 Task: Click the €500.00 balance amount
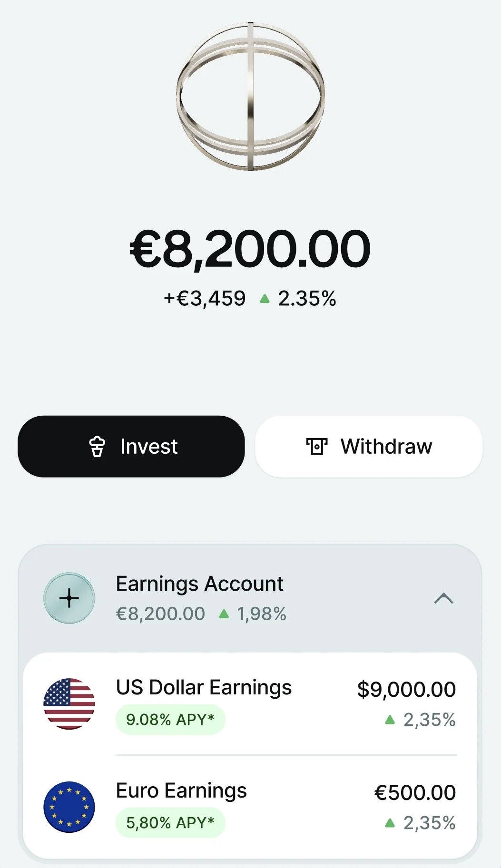415,793
